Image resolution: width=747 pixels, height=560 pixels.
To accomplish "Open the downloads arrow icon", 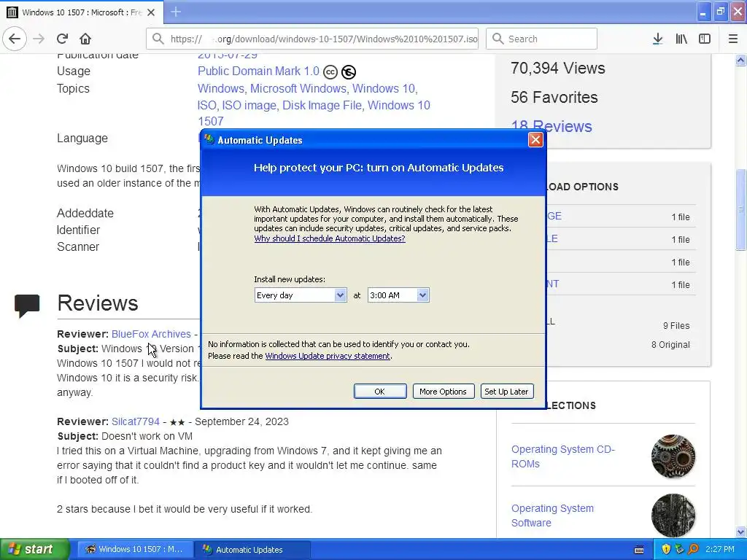I will (657, 39).
